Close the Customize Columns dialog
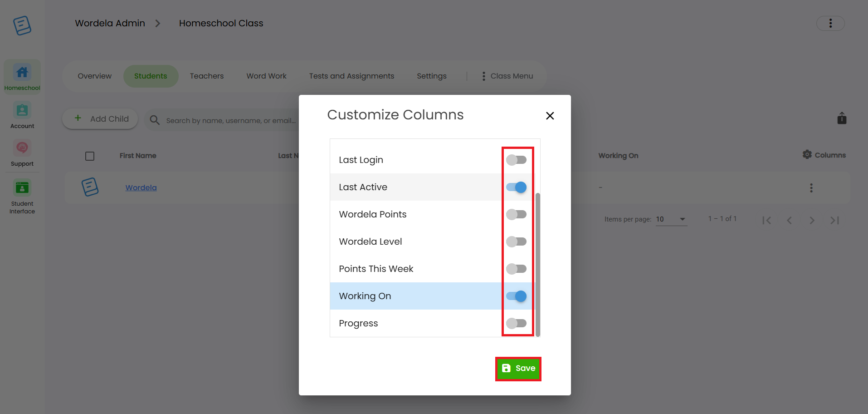This screenshot has width=868, height=414. (x=550, y=116)
